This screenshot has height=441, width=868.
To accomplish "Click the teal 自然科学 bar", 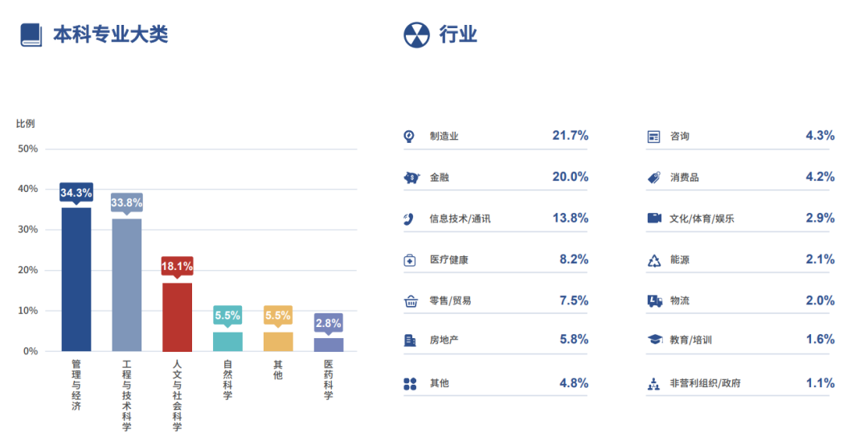I will (x=227, y=341).
